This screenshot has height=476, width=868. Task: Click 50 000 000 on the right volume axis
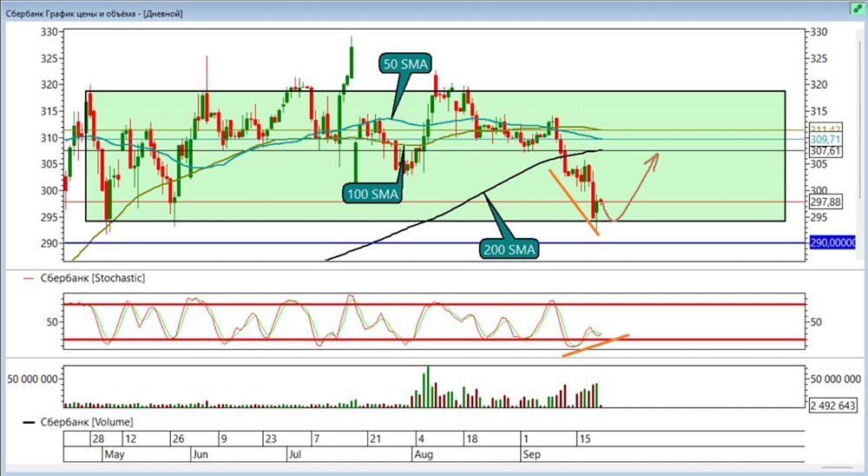(835, 379)
